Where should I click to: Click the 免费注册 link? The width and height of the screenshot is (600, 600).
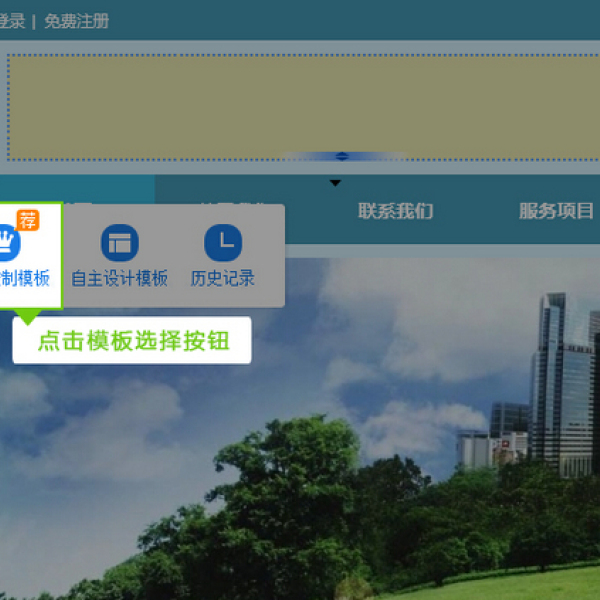(x=77, y=21)
